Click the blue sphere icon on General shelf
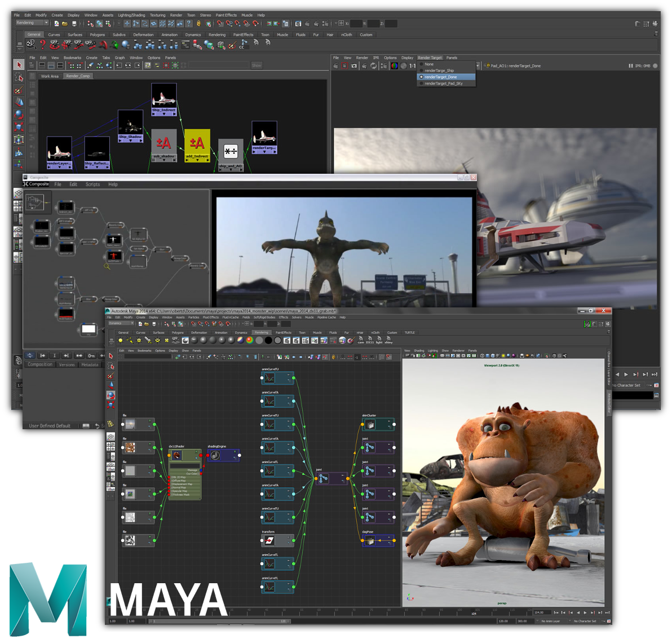This screenshot has height=643, width=672. (126, 44)
